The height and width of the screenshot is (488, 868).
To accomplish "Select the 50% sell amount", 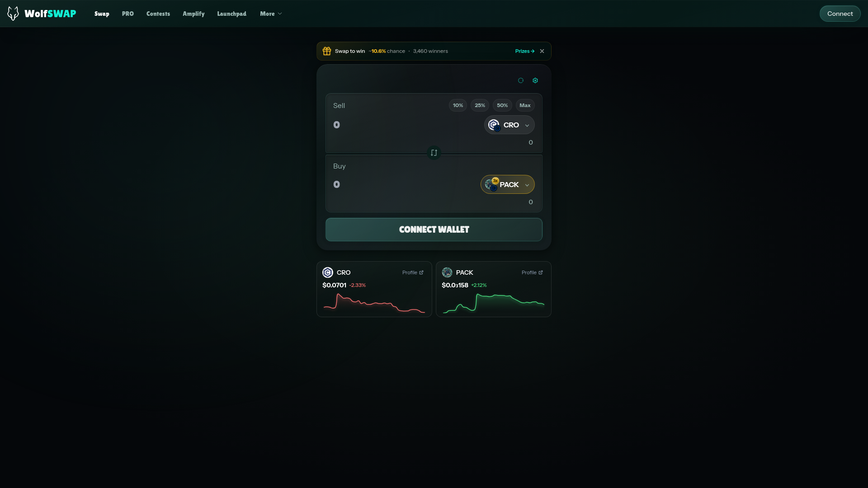I will (x=502, y=105).
